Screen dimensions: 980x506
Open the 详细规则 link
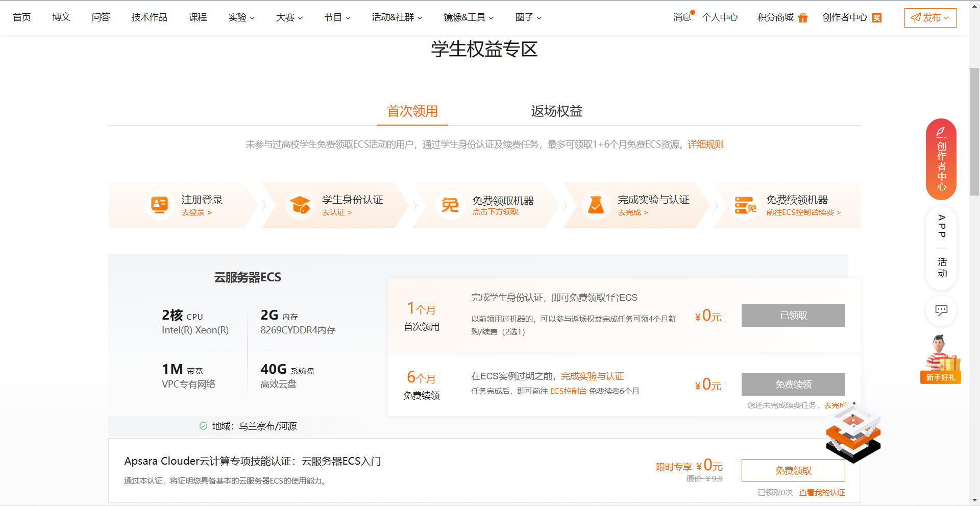coord(705,144)
